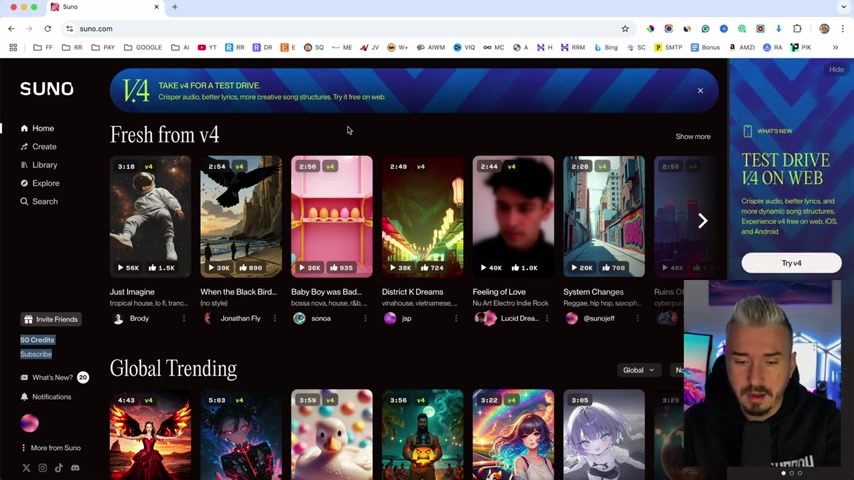Open trending rubber duck thumbnail
The width and height of the screenshot is (854, 480).
tap(332, 435)
